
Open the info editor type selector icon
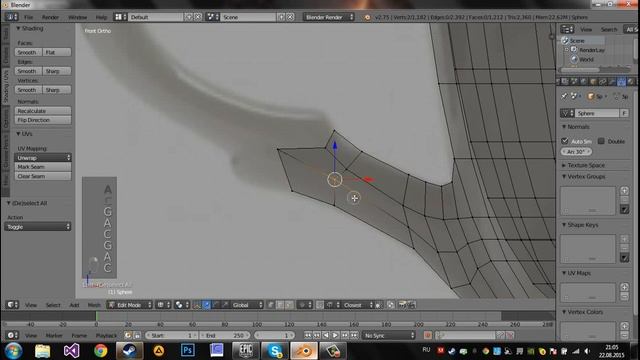click(11, 17)
